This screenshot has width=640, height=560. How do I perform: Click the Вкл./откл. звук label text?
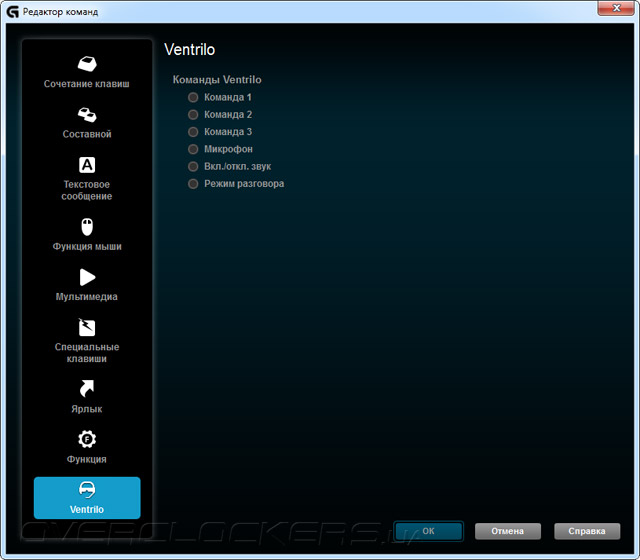point(238,166)
